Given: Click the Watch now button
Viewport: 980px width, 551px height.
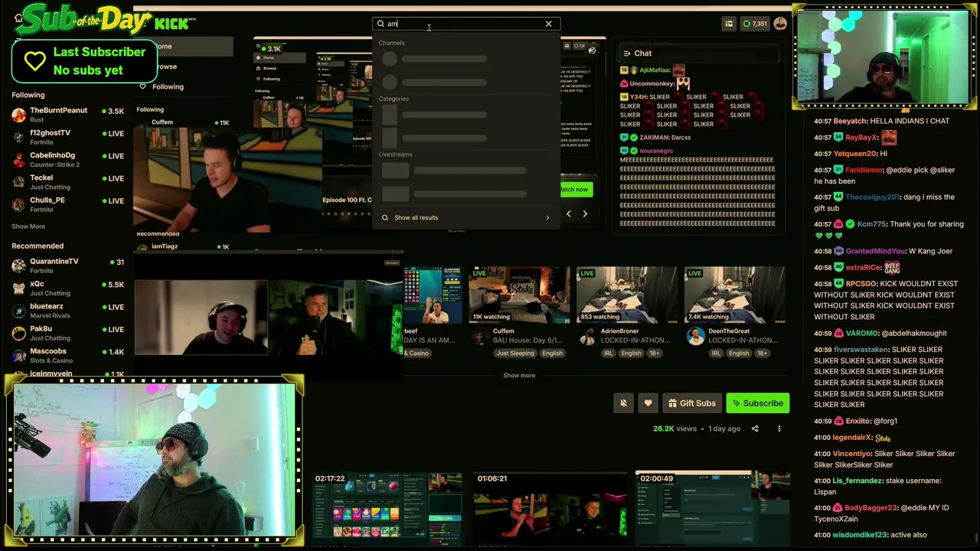Looking at the screenshot, I should (575, 189).
